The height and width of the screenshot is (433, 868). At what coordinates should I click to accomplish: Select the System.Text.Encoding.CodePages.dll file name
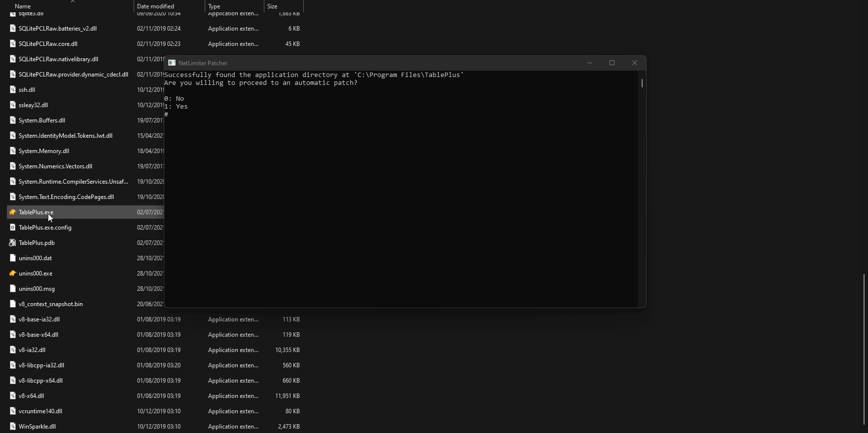point(66,197)
